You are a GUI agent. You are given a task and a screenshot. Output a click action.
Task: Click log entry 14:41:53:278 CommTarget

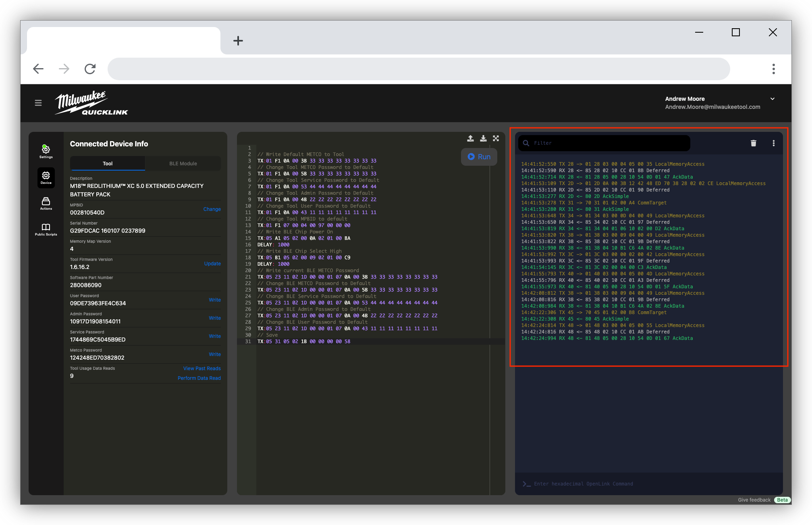pos(594,203)
